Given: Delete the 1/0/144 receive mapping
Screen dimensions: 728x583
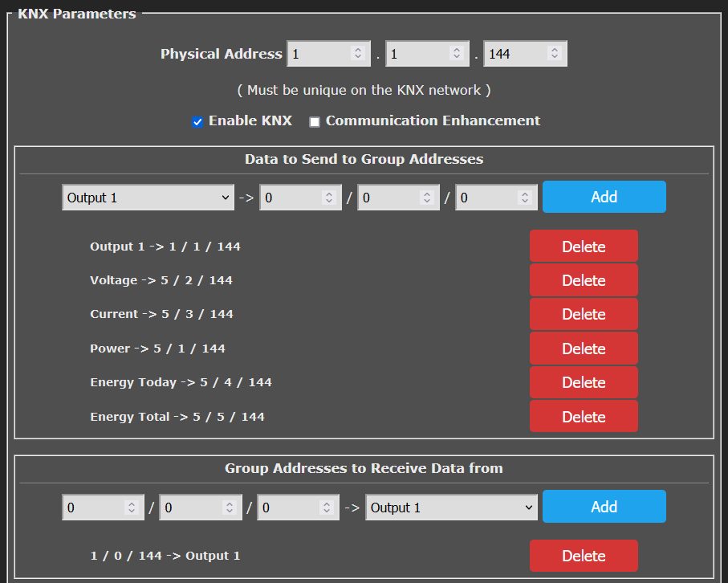Looking at the screenshot, I should pyautogui.click(x=584, y=556).
